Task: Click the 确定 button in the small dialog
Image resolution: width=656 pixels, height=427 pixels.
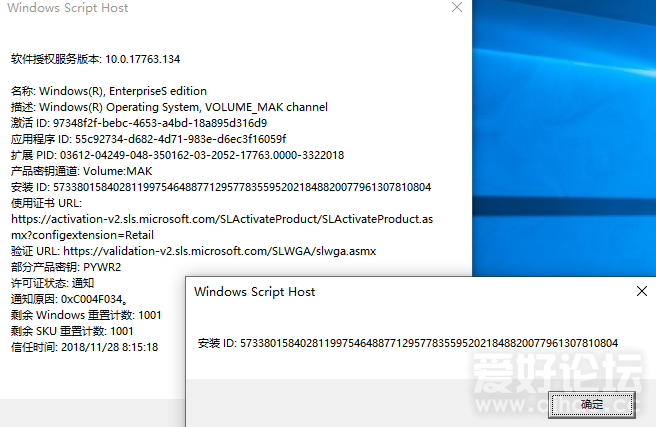Action: [x=592, y=404]
